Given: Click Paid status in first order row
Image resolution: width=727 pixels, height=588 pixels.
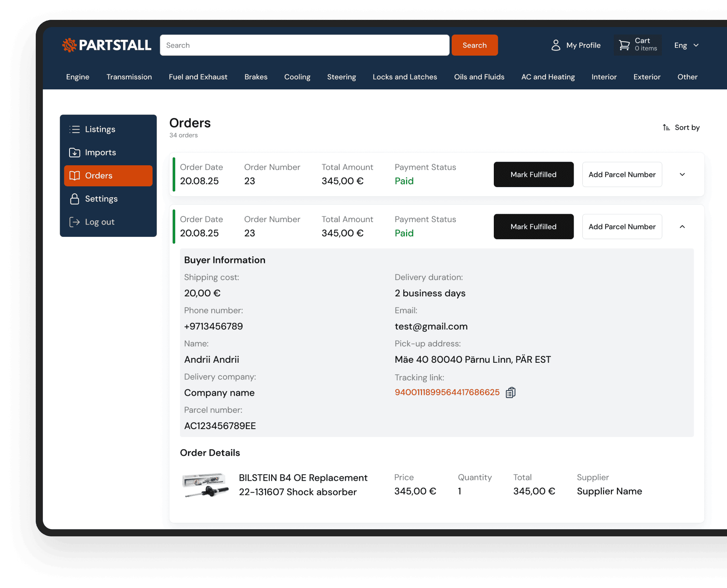Looking at the screenshot, I should pos(404,181).
